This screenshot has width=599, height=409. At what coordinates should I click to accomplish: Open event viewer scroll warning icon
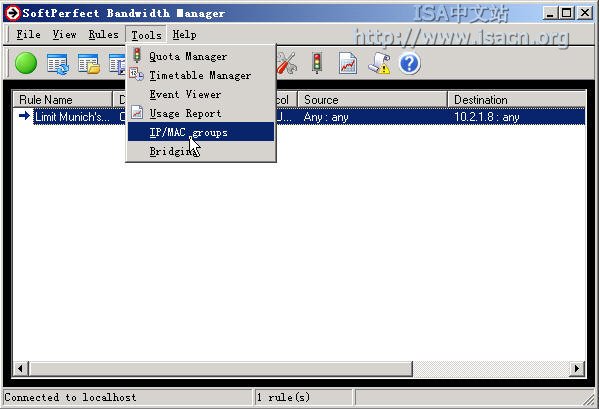[x=379, y=63]
